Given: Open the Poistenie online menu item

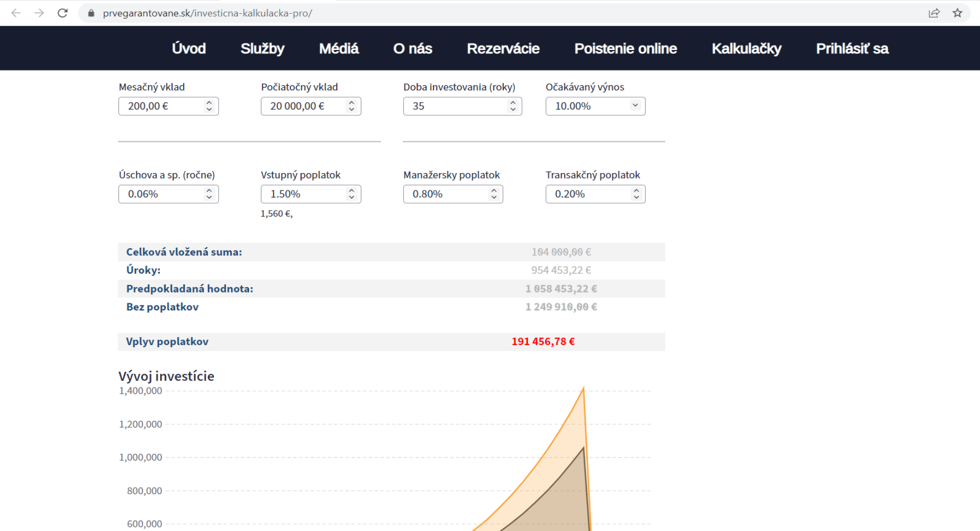Looking at the screenshot, I should (x=626, y=49).
